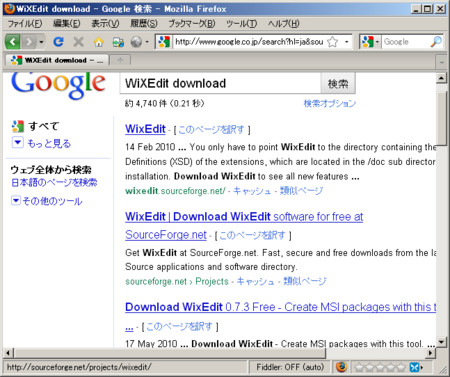The image size is (450, 377).
Task: Open the dropdown next to the globe icon
Action: [147, 42]
